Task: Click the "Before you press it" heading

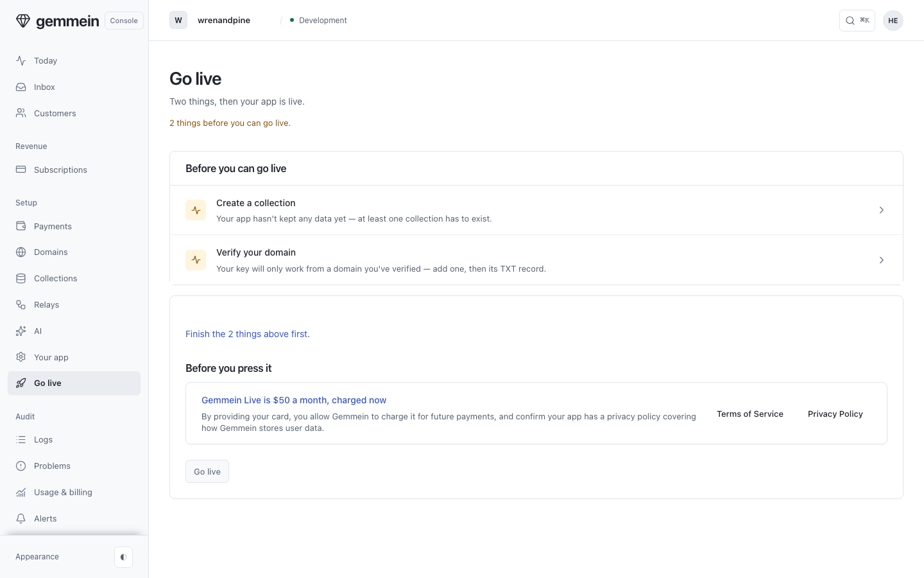Action: [x=228, y=368]
